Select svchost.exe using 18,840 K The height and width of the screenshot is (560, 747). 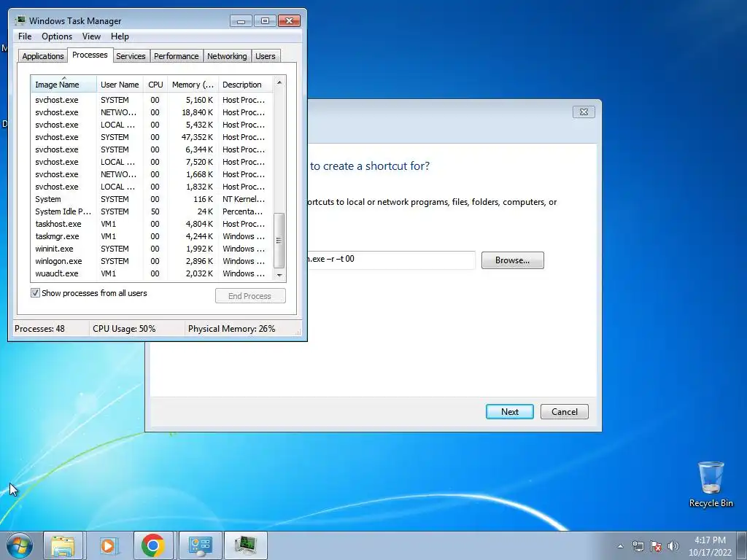coord(152,112)
